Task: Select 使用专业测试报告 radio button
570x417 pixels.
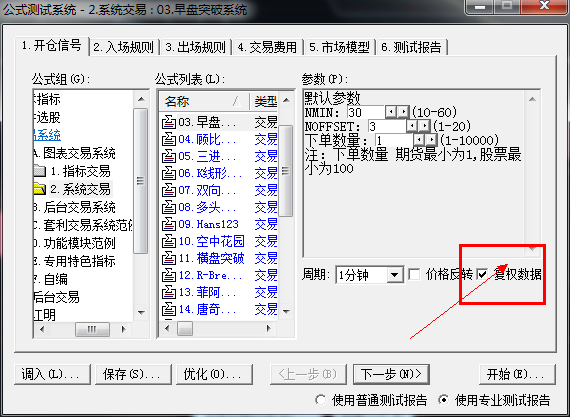Action: point(443,400)
